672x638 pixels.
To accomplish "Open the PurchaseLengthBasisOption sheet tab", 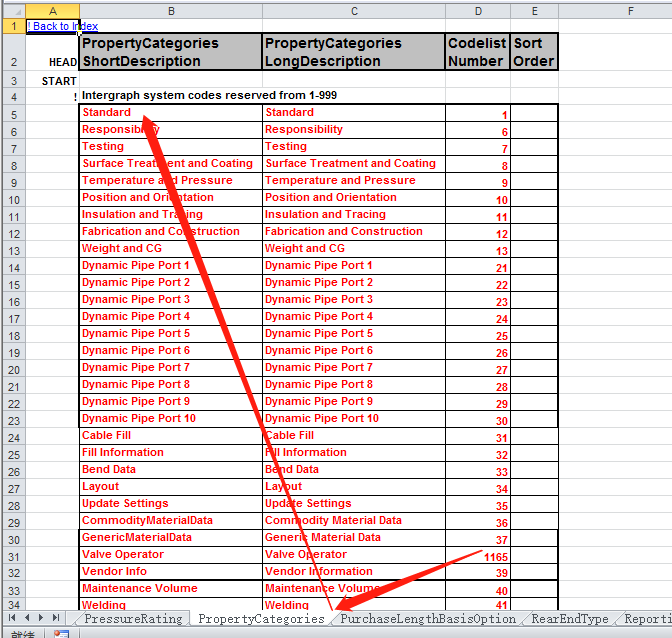I will point(428,619).
